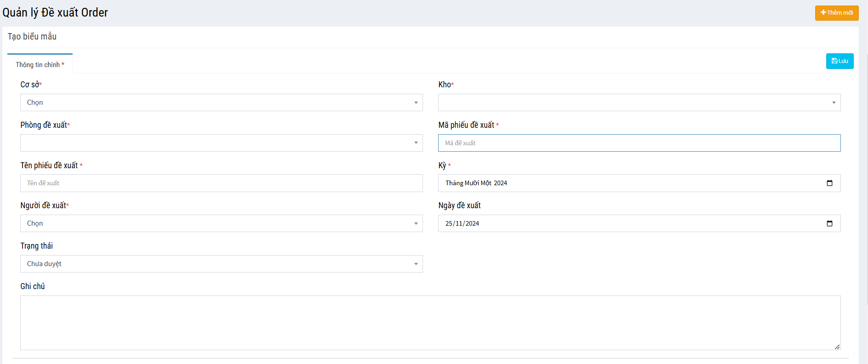Select the year 2024 in Ngày đề xuất

coord(472,224)
